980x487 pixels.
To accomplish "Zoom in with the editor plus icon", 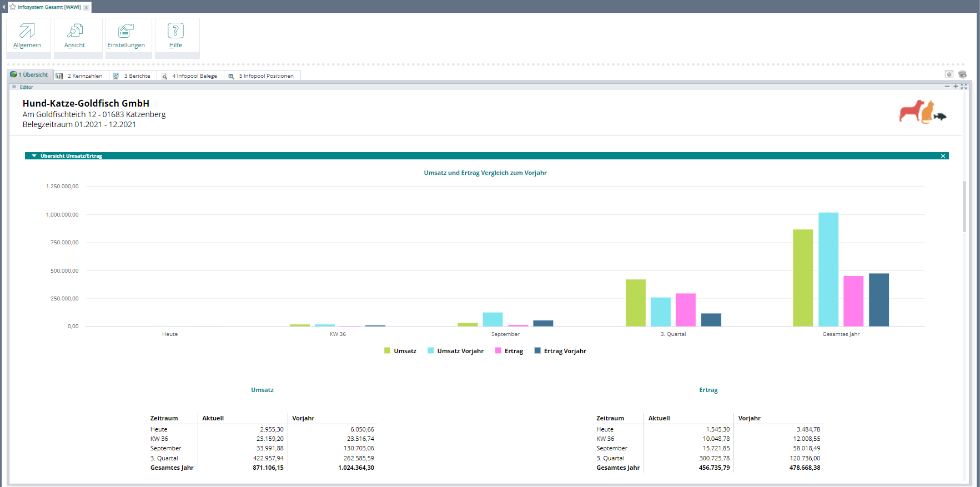I will click(956, 87).
